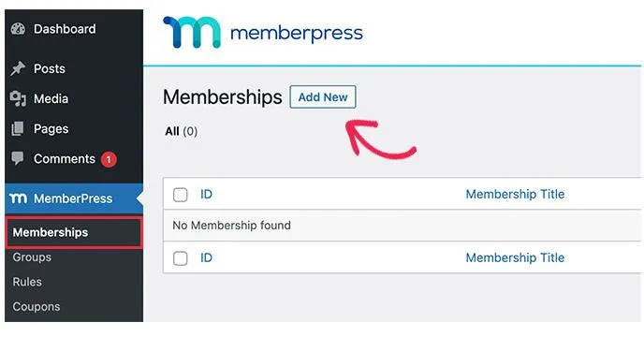
Task: Open the Memberships submenu item
Action: coord(74,232)
